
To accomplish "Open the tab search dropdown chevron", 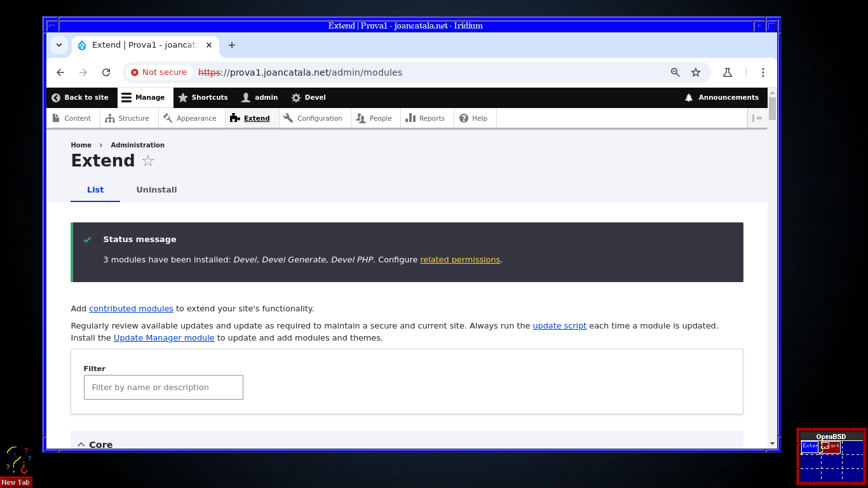I will [x=59, y=45].
